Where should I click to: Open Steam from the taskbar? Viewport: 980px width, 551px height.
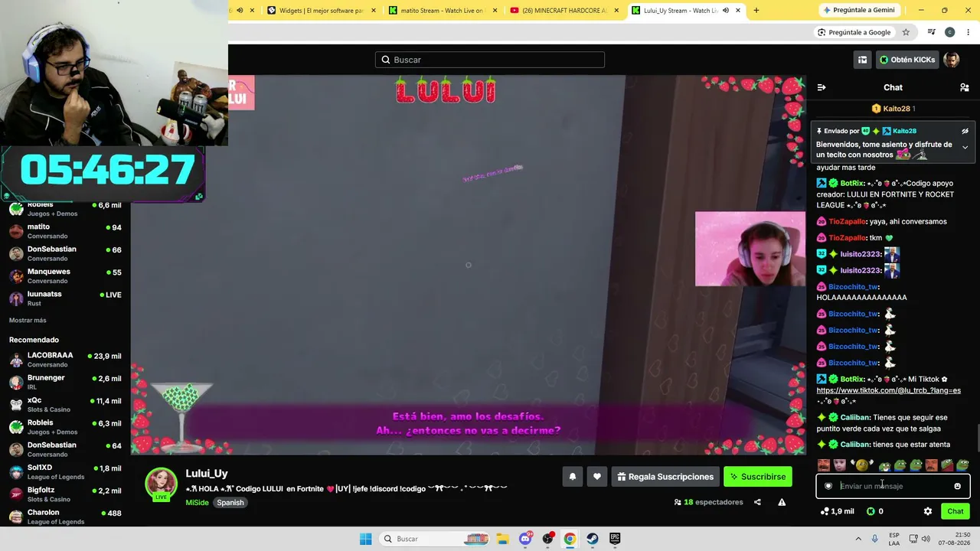coord(593,539)
